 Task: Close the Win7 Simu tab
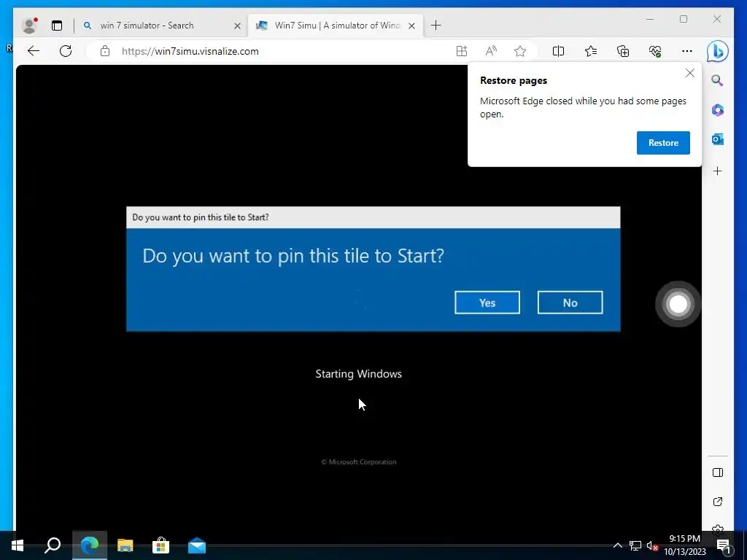click(x=411, y=26)
